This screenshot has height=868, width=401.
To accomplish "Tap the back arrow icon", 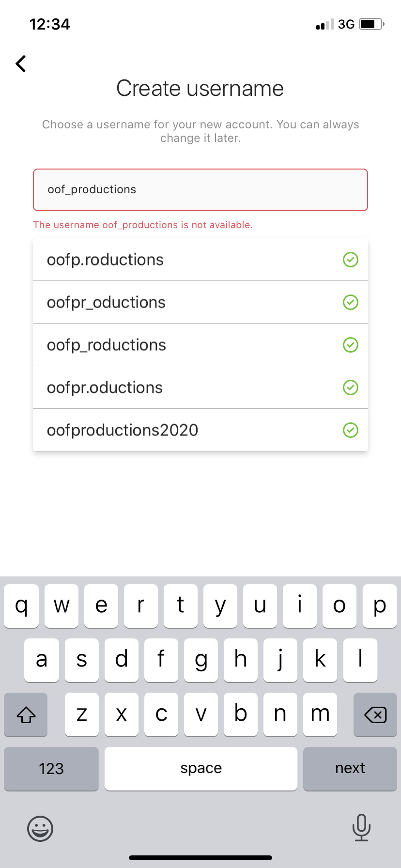I will [21, 63].
